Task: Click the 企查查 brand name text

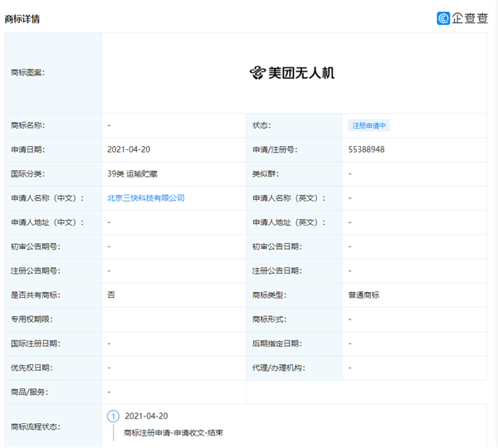Action: 470,18
